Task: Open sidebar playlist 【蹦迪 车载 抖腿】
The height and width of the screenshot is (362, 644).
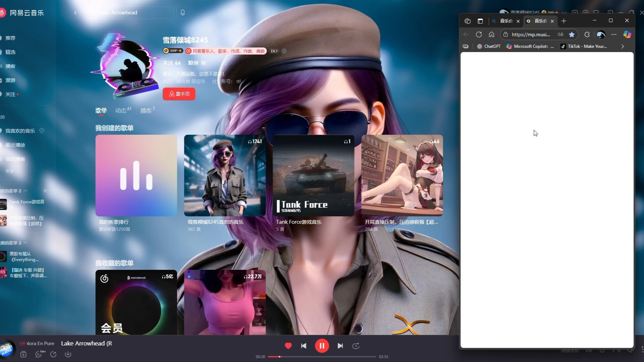Action: click(x=24, y=273)
